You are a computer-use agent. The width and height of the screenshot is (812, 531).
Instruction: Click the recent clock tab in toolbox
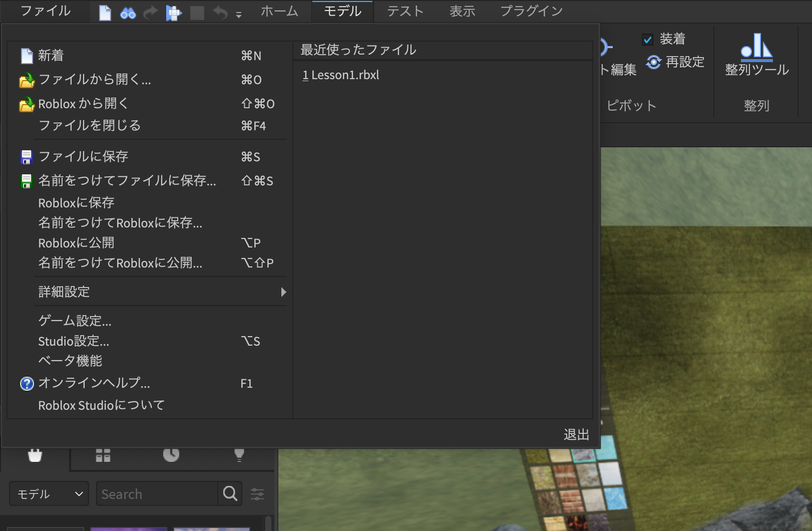171,455
